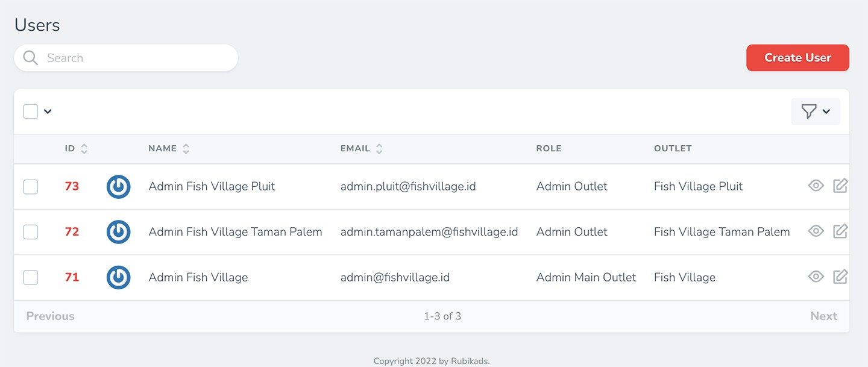This screenshot has height=367, width=868.
Task: Edit the Admin Fish Village user
Action: pyautogui.click(x=840, y=277)
